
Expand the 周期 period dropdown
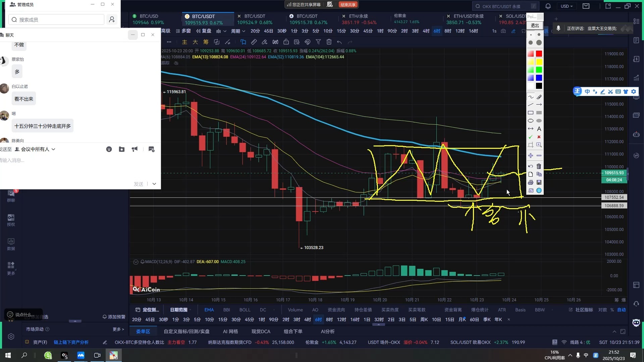238,31
